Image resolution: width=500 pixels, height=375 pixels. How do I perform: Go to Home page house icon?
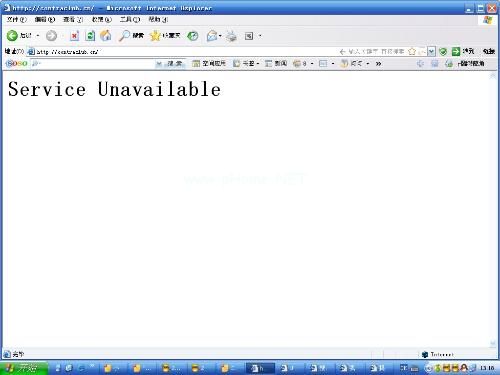(x=106, y=35)
